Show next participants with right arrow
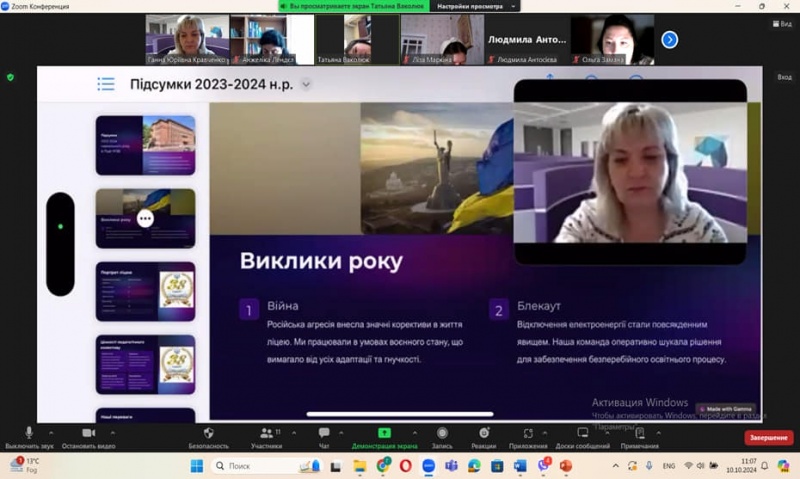Image resolution: width=800 pixels, height=479 pixels. pyautogui.click(x=670, y=40)
